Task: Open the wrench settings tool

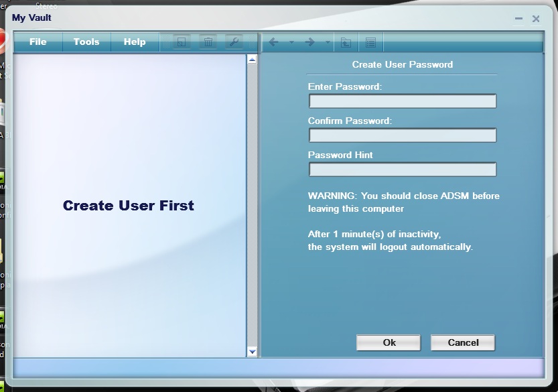Action: pyautogui.click(x=234, y=42)
